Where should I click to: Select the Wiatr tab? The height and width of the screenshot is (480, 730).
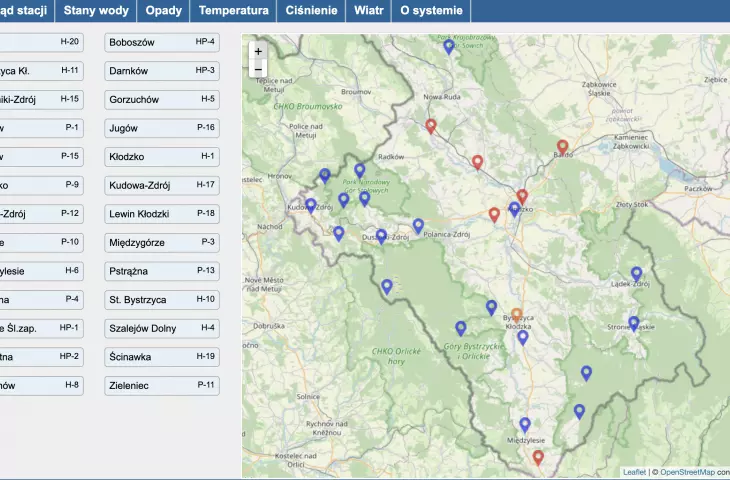[x=368, y=11]
